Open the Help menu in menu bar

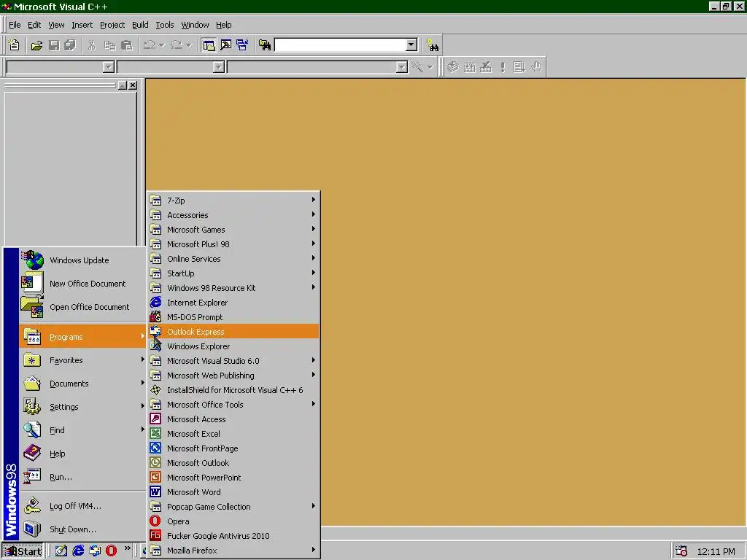tap(223, 25)
